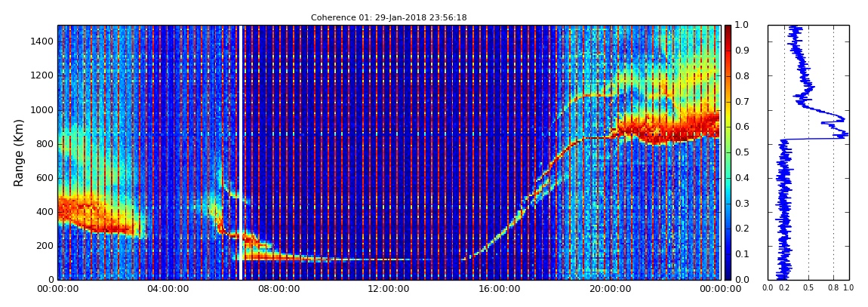Screen dimensions: 868x307
Task: Click the colorbar 0.3 tick label
Action: [740, 204]
